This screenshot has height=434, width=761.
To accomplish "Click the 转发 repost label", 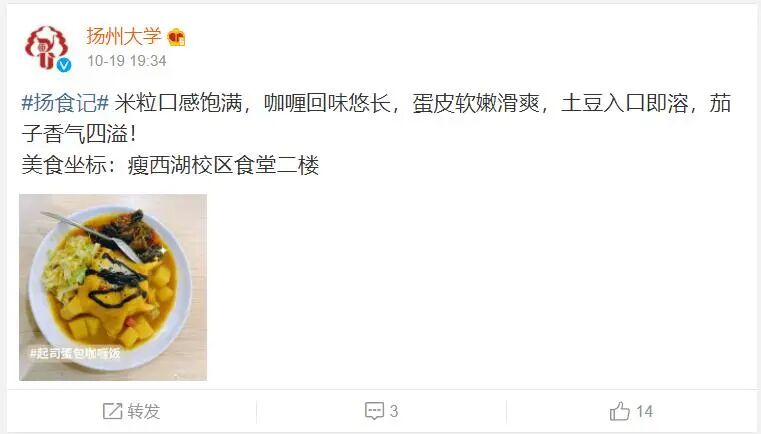I will point(144,411).
